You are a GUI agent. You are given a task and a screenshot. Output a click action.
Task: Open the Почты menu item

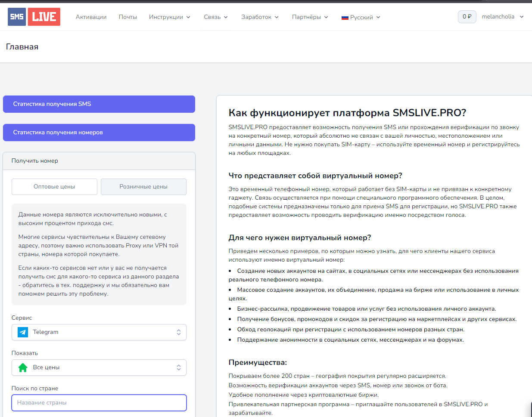pyautogui.click(x=128, y=17)
